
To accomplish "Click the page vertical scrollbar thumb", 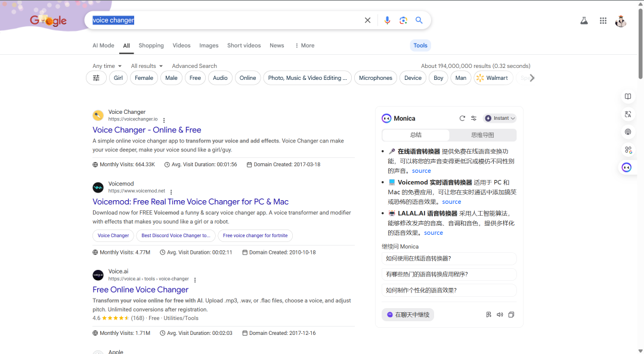I will click(640, 43).
